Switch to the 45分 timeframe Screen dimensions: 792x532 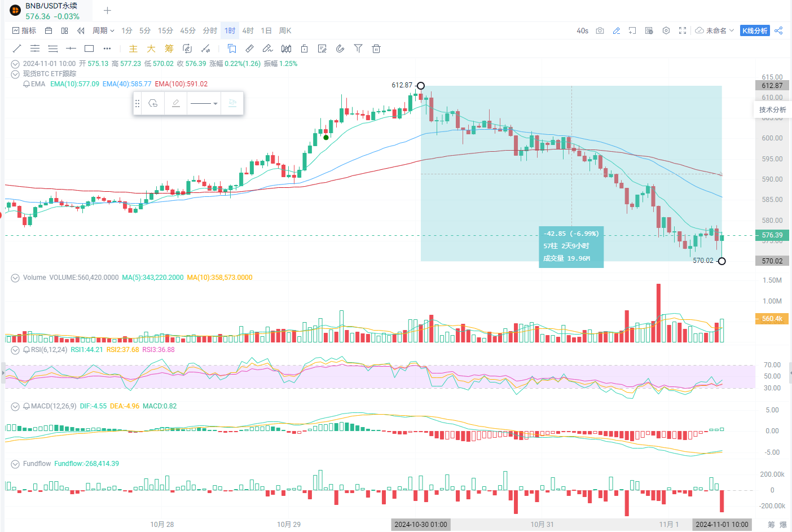pyautogui.click(x=188, y=30)
